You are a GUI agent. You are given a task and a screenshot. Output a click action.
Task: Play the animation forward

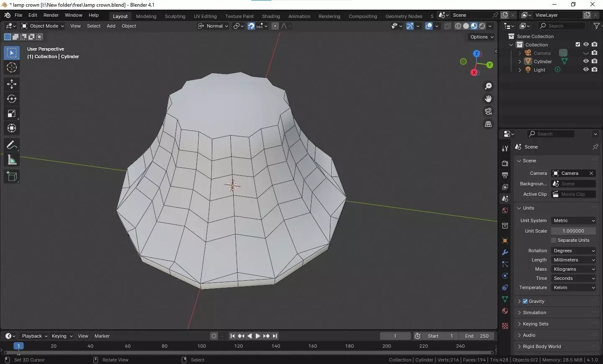point(258,336)
